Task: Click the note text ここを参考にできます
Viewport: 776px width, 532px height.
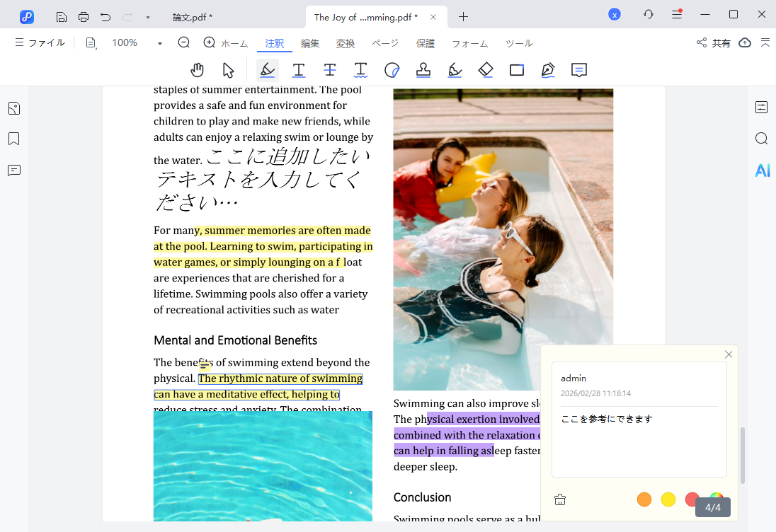Action: pos(607,419)
